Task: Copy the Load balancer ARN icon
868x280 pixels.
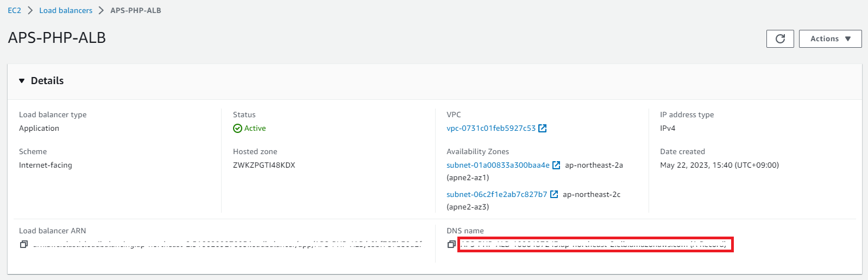Action: (24, 244)
